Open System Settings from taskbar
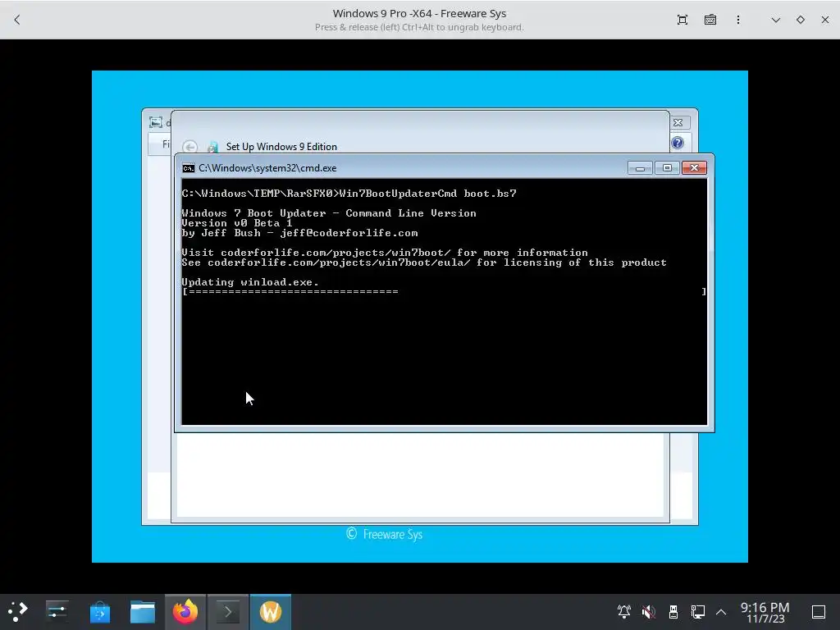The image size is (840, 630). [x=57, y=612]
